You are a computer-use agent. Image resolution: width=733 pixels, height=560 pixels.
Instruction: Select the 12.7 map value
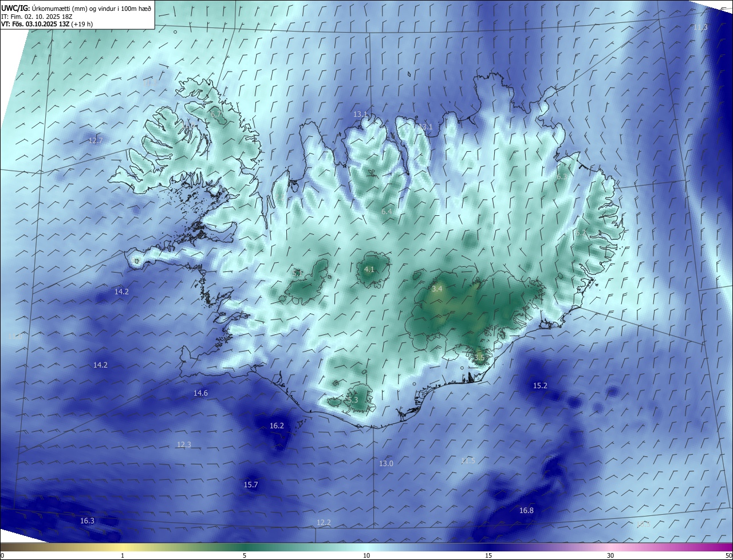tap(96, 141)
